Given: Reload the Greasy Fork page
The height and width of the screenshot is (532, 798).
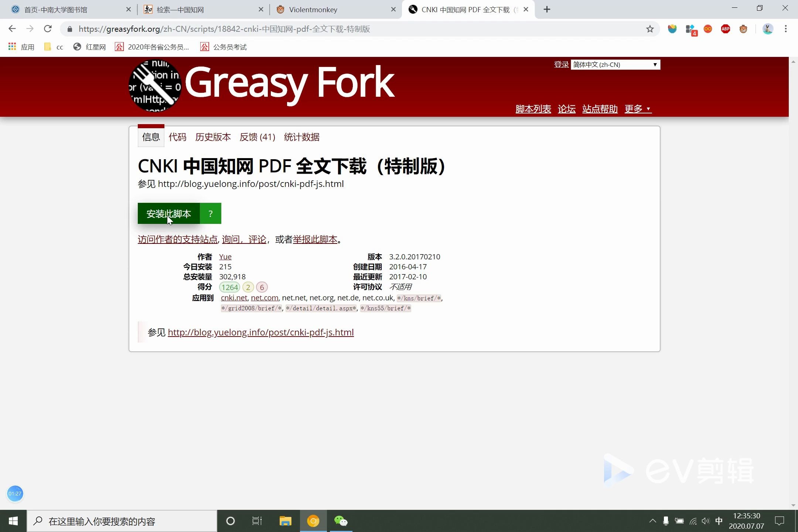Looking at the screenshot, I should point(48,29).
